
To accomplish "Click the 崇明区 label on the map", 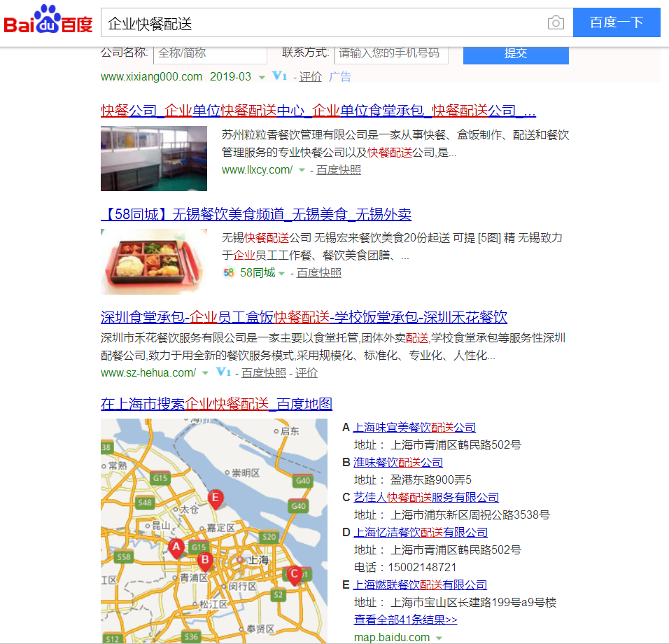I will [246, 473].
